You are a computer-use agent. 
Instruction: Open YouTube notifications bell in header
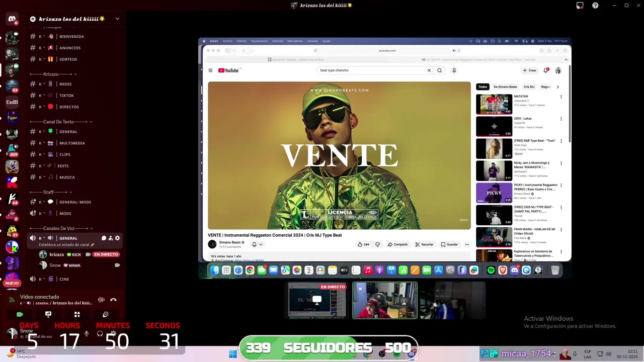pyautogui.click(x=546, y=70)
